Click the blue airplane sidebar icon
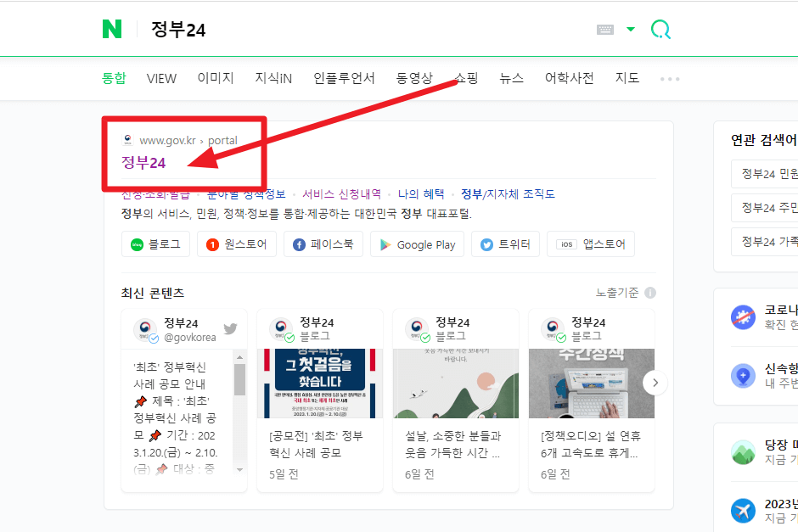 tap(743, 511)
